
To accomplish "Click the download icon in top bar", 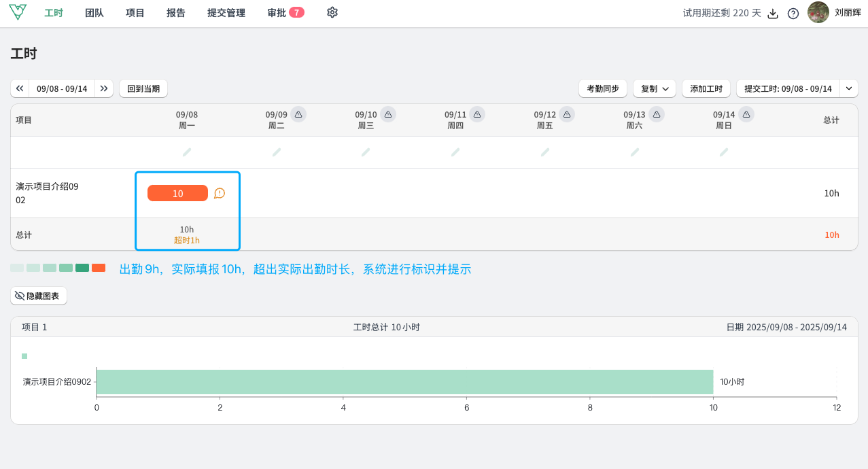I will pyautogui.click(x=773, y=14).
